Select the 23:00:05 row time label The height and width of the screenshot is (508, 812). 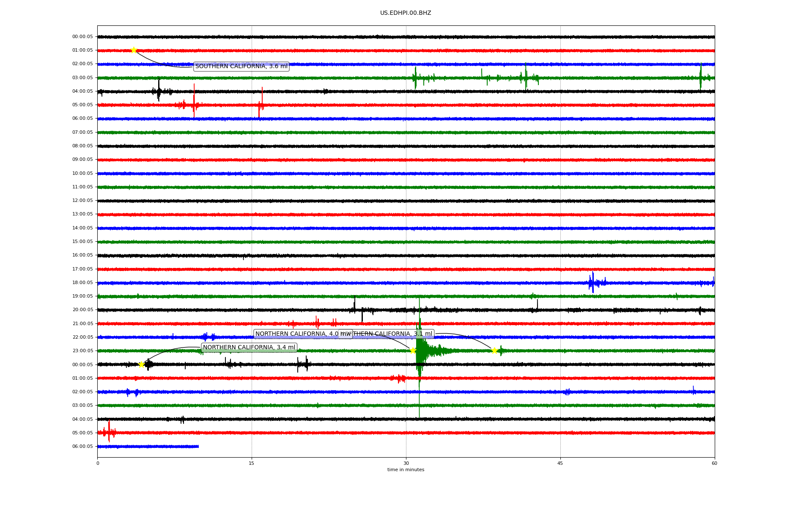82,351
